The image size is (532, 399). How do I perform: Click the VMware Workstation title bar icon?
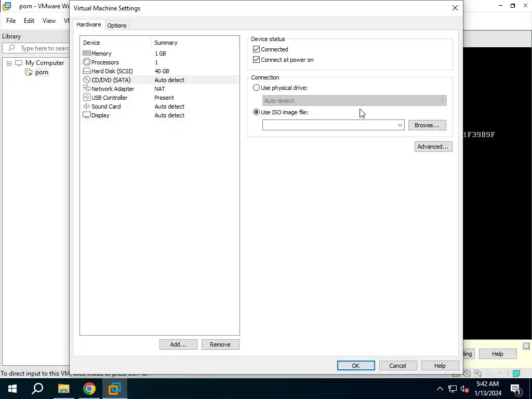click(x=7, y=6)
